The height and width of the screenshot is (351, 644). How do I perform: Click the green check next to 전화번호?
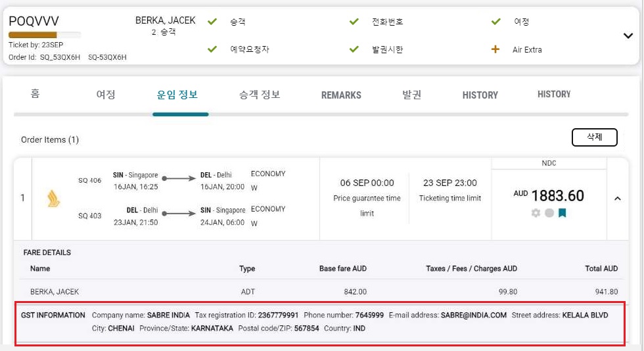pos(354,22)
